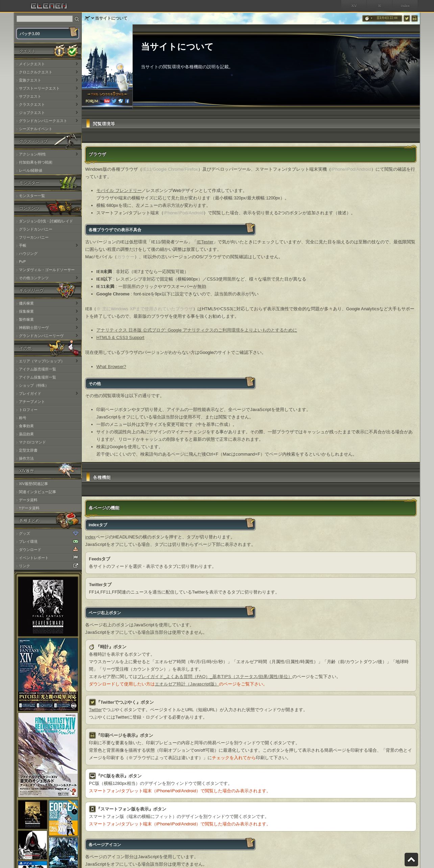The width and height of the screenshot is (434, 868).
Task: Click the print page icon at top right
Action: coord(414,18)
